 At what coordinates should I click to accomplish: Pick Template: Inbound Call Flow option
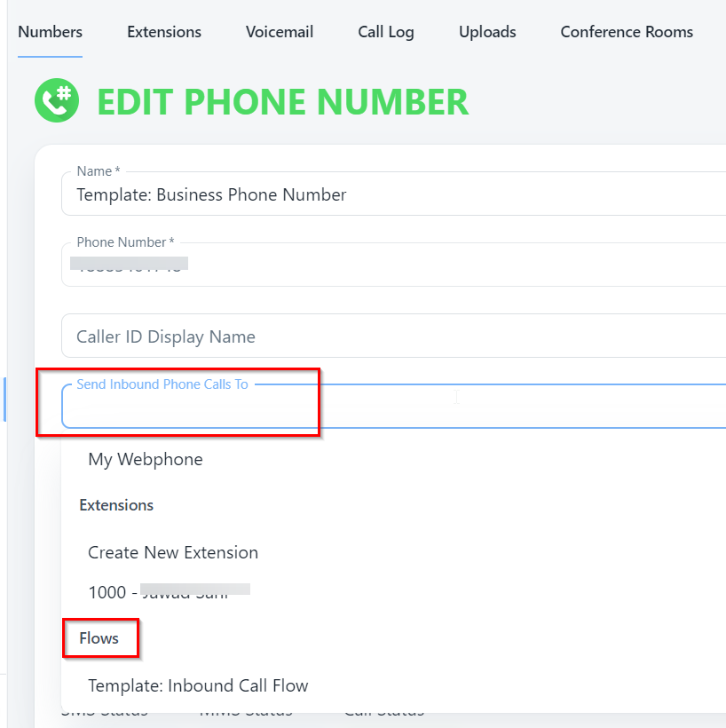[198, 685]
